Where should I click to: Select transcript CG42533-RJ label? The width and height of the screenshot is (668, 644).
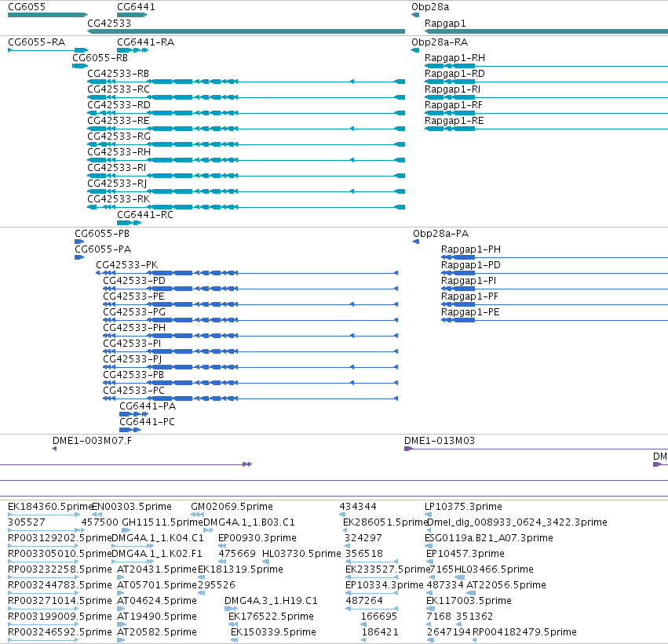(117, 184)
